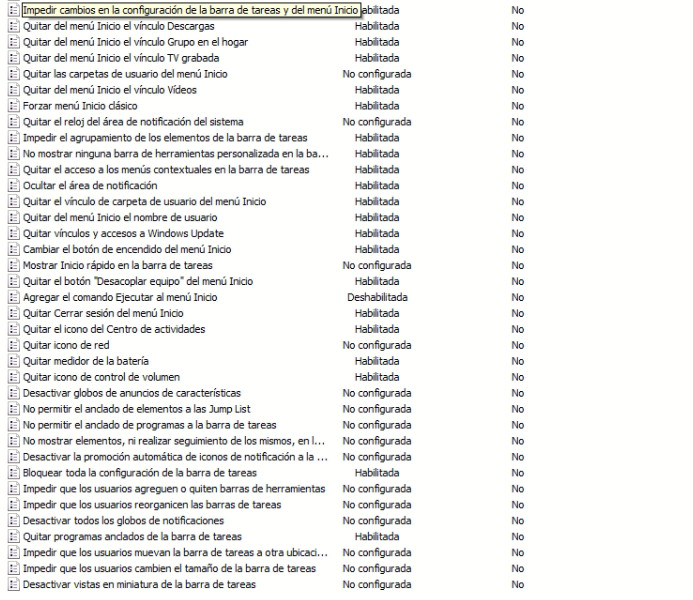Click 'No configurada' state for Mostrar Inicio rápido row

click(377, 266)
